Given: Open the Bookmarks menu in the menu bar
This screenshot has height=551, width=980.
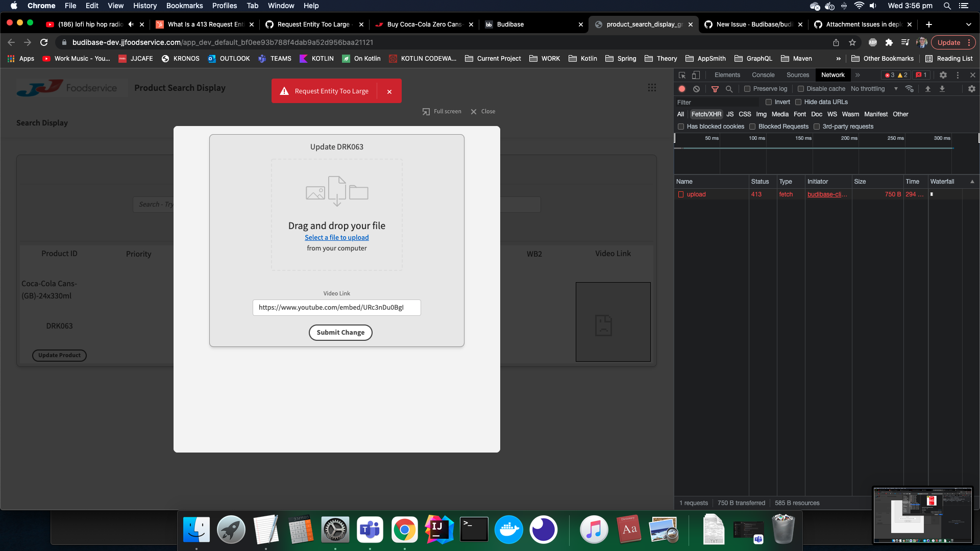Looking at the screenshot, I should pyautogui.click(x=184, y=6).
